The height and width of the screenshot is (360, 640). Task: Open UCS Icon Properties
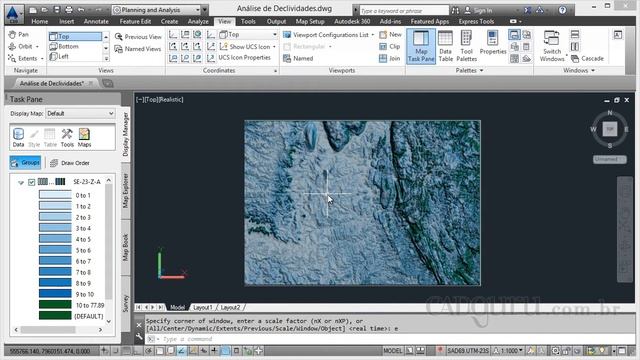244,58
